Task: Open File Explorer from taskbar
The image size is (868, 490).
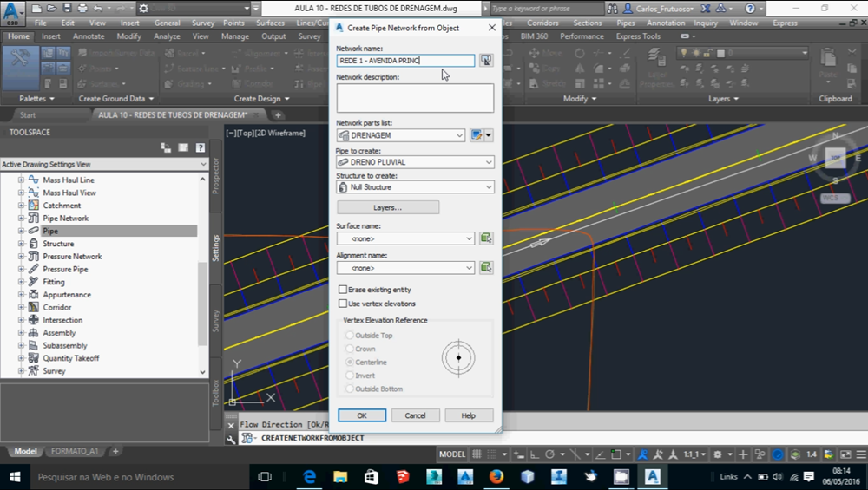Action: coord(340,477)
